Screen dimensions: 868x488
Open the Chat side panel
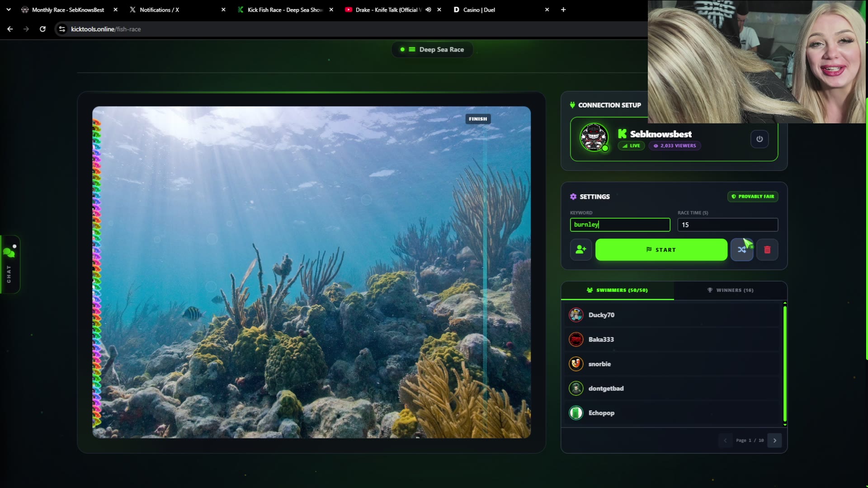tap(9, 264)
